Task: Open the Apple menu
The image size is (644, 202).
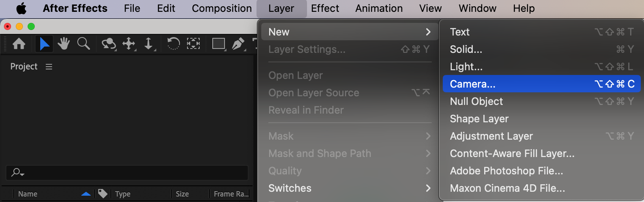Action: pyautogui.click(x=21, y=8)
